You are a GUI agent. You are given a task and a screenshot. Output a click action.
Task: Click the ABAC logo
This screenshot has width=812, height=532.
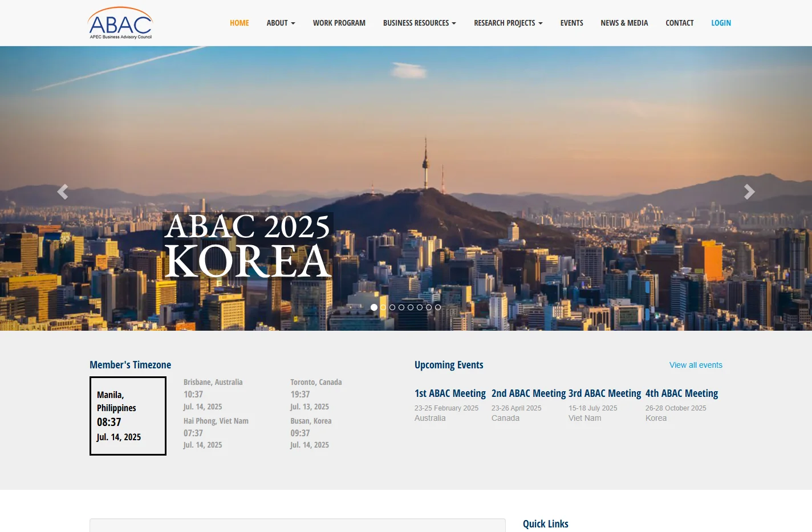pyautogui.click(x=120, y=23)
